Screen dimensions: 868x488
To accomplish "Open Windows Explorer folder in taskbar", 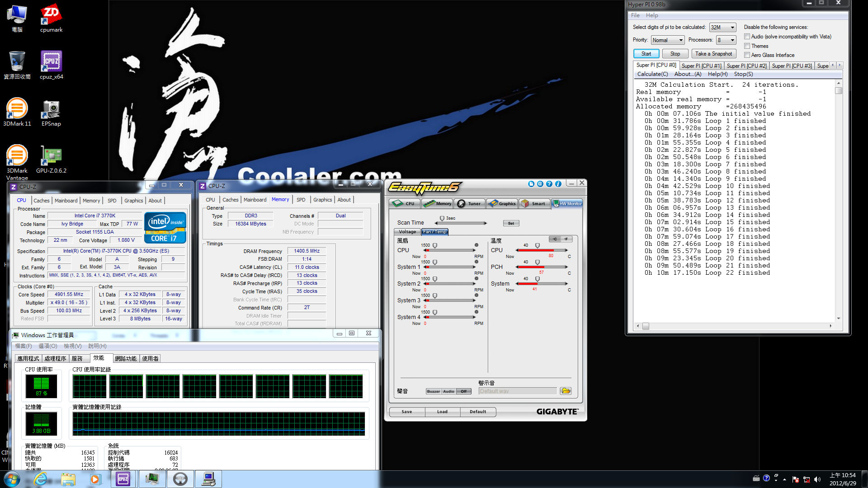I will [x=68, y=479].
